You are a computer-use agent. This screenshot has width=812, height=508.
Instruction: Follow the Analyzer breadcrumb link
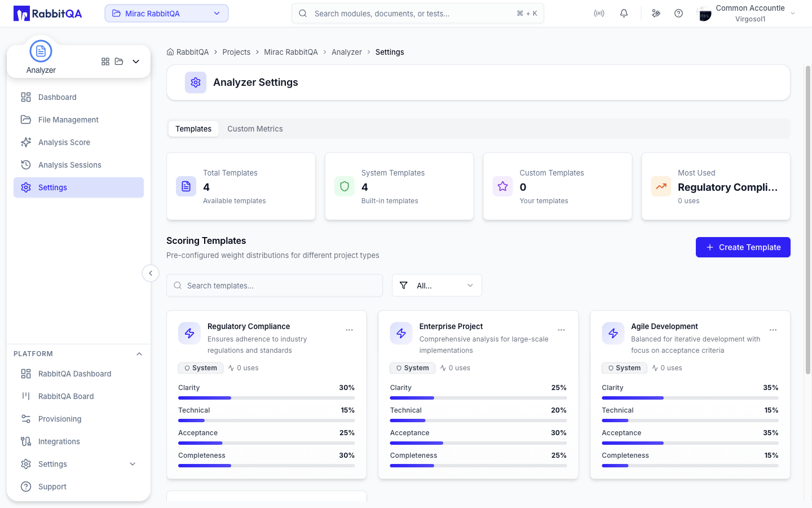pos(347,52)
